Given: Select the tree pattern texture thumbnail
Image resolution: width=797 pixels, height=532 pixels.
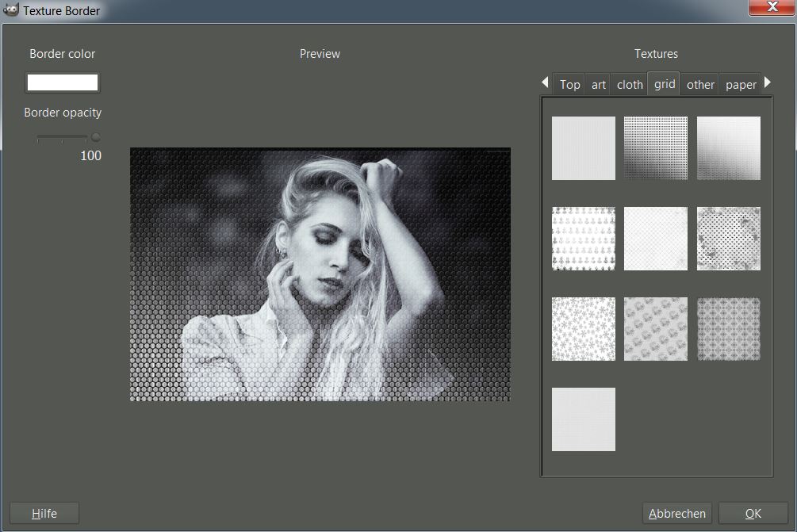Looking at the screenshot, I should pyautogui.click(x=583, y=239).
